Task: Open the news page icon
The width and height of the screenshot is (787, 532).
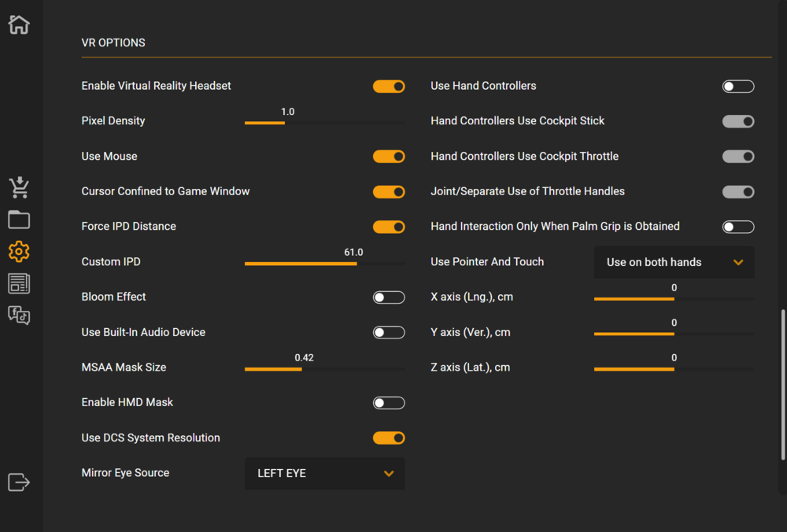Action: click(x=19, y=283)
